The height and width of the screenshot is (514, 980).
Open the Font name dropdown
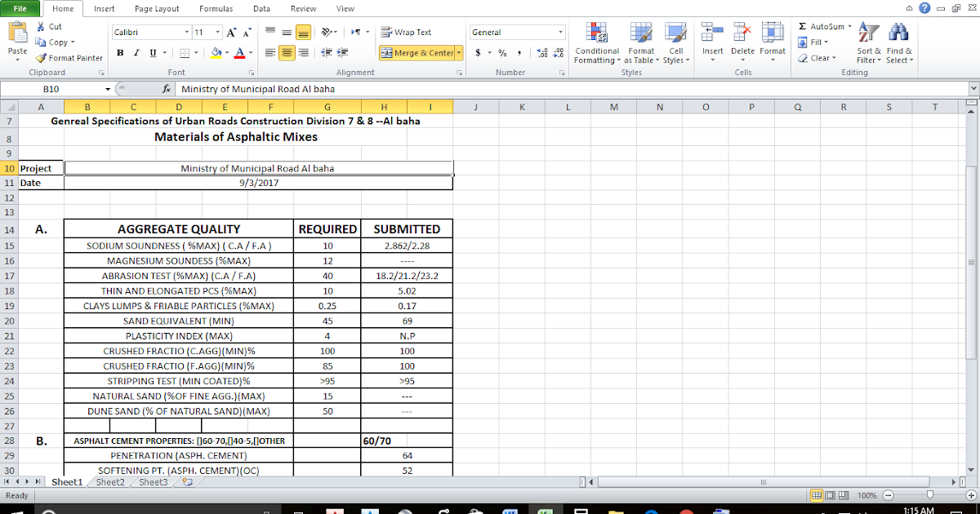(186, 31)
